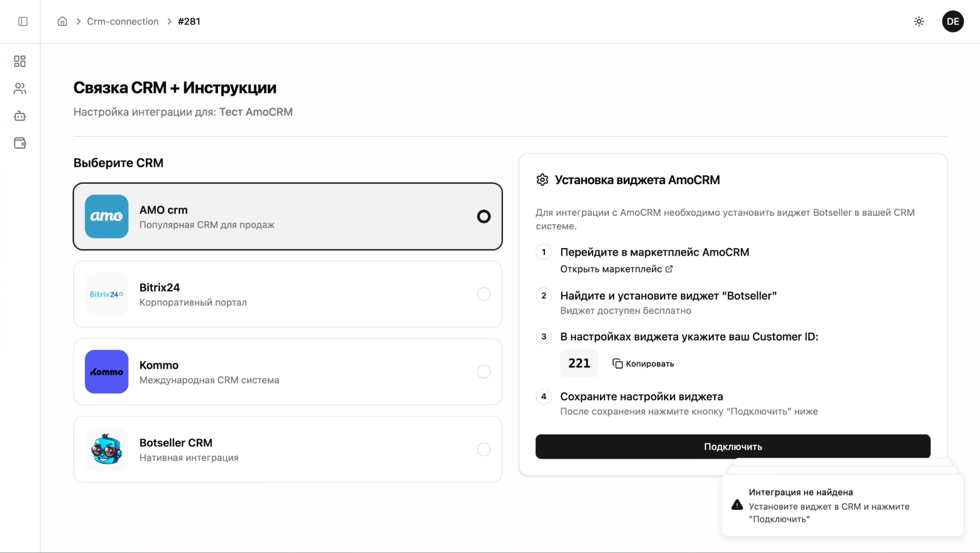Select the Bitrix24 radio button
This screenshot has height=553, width=980.
point(483,294)
